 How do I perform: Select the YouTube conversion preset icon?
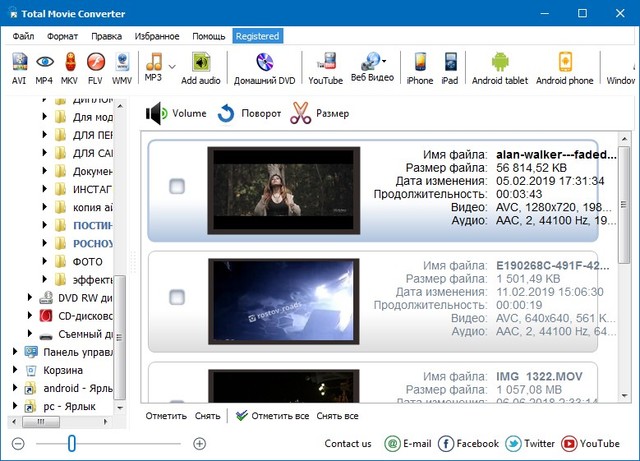pyautogui.click(x=325, y=66)
